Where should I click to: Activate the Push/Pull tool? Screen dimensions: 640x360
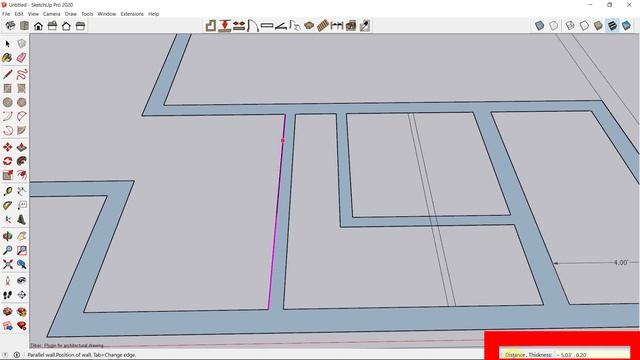22,147
